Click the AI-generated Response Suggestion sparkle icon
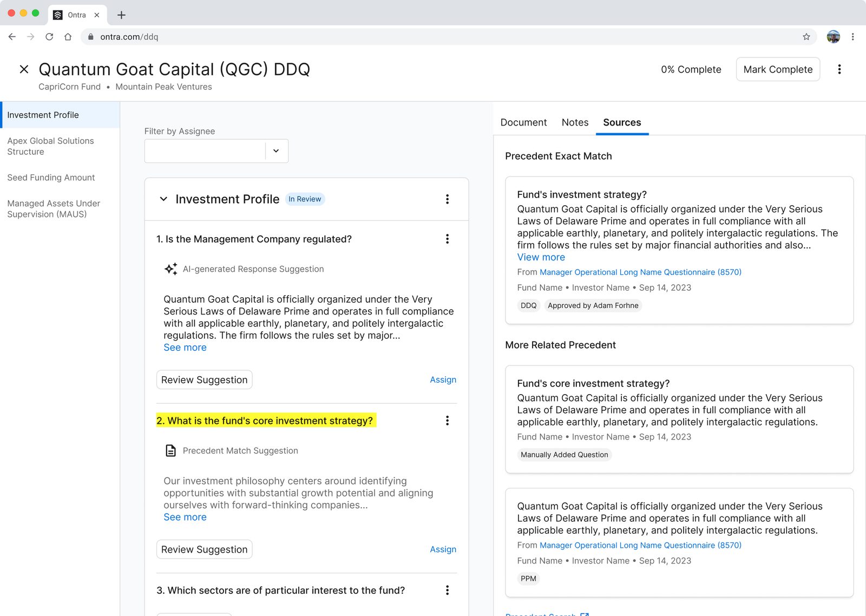Screen dimensions: 866x616 (x=170, y=269)
